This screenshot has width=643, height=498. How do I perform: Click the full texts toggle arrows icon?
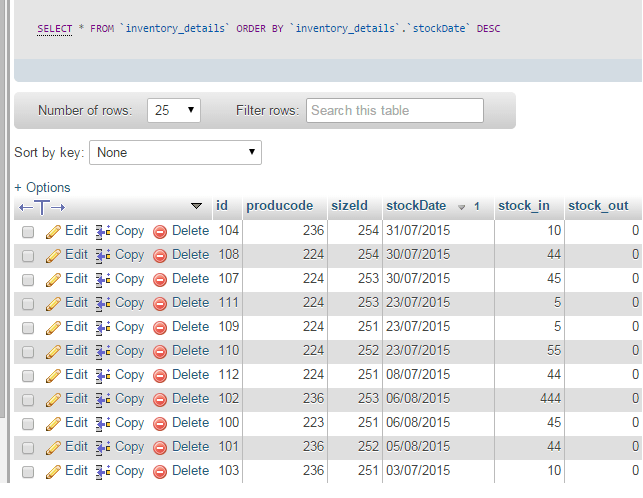pos(42,208)
